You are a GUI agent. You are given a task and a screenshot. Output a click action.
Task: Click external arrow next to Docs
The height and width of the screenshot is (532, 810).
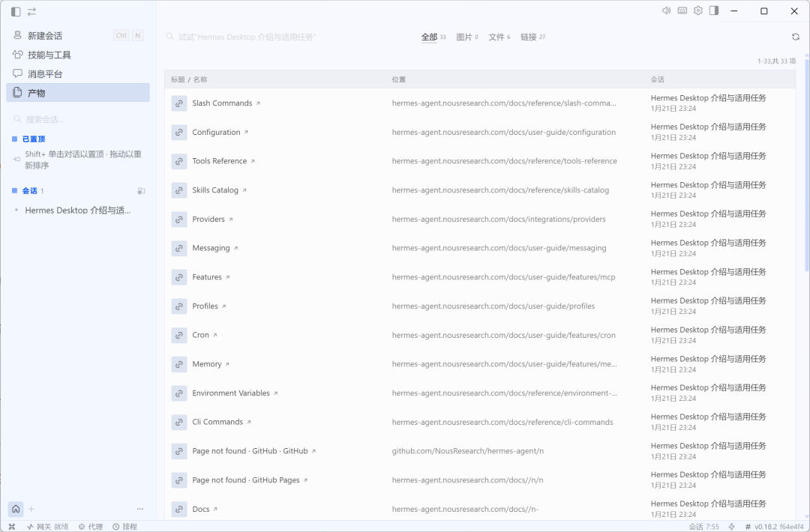coord(215,510)
